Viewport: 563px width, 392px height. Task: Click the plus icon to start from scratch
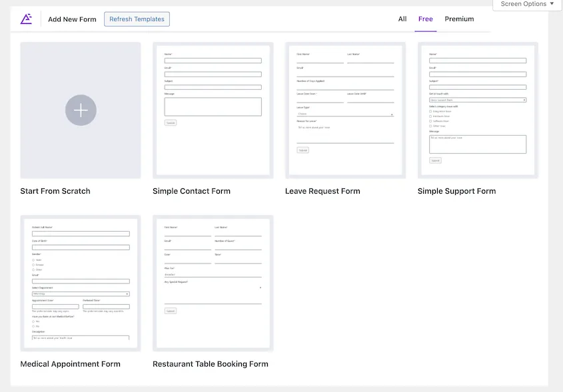click(x=81, y=110)
